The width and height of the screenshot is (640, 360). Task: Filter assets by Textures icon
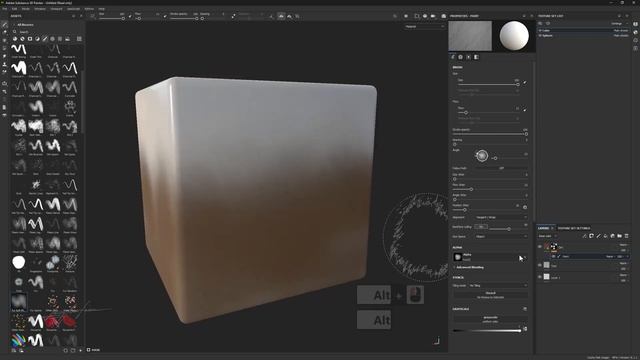60,39
